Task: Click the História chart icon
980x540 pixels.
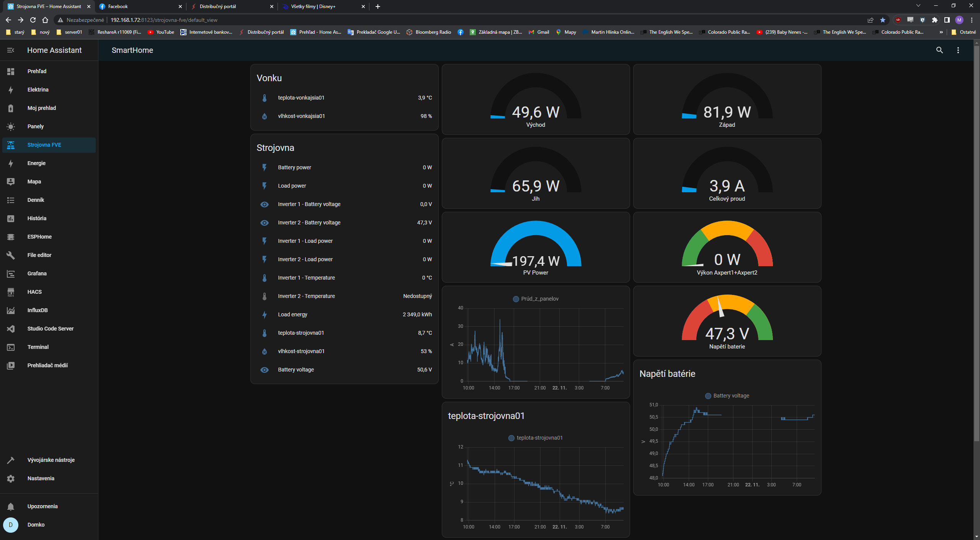Action: pos(11,218)
